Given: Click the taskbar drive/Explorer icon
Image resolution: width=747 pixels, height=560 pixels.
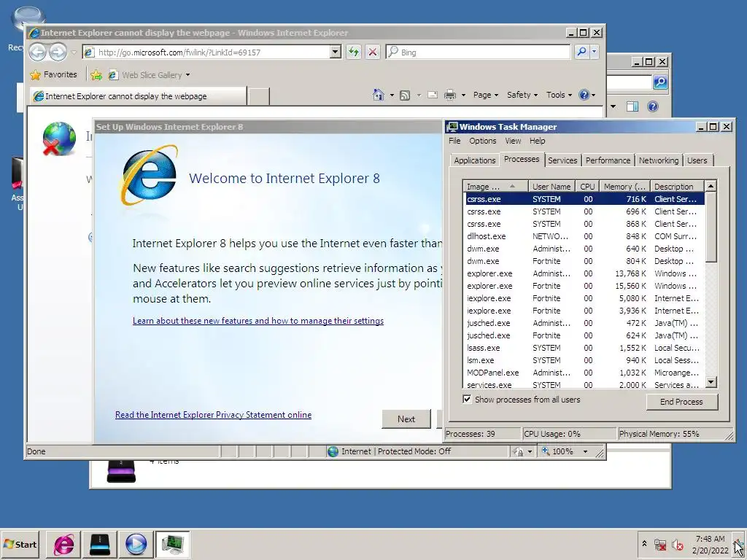Looking at the screenshot, I should click(99, 544).
